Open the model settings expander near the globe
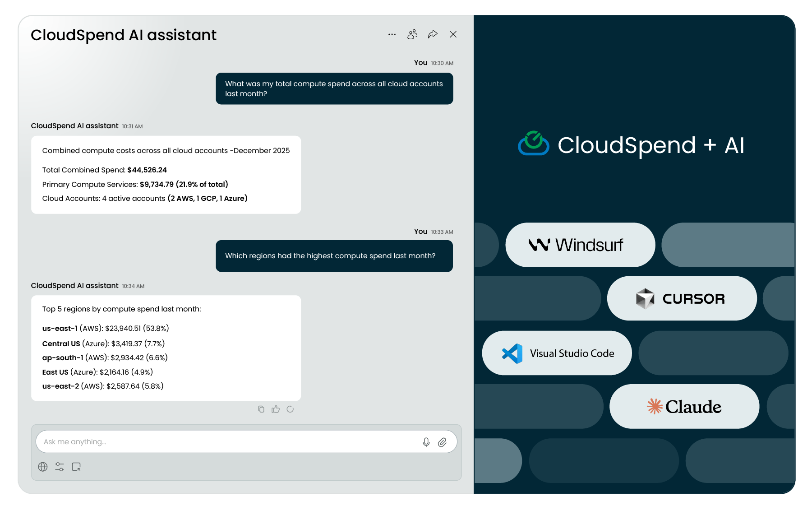This screenshot has width=812, height=506. point(59,467)
